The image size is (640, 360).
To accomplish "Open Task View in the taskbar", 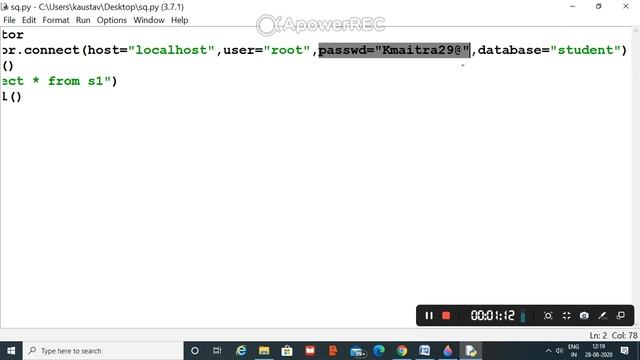I will coord(217,351).
